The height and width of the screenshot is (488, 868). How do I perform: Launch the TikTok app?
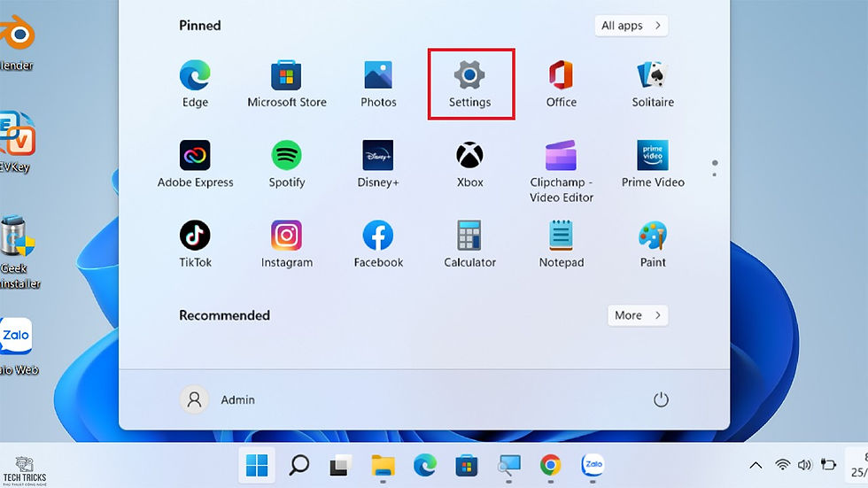coord(195,244)
